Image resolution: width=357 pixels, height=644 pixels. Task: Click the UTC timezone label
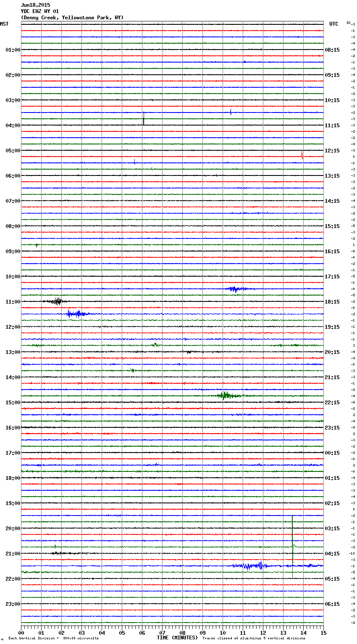[x=334, y=24]
